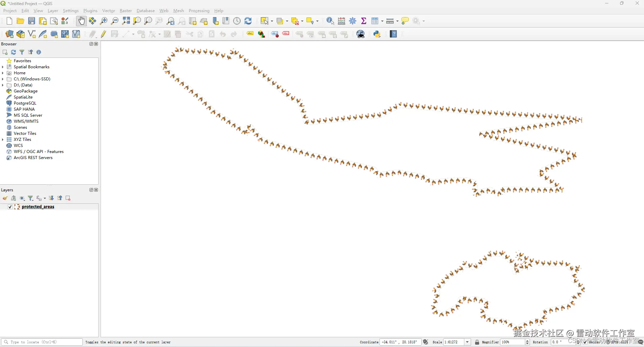Click the Zoom Last icon
644x347 pixels.
tap(171, 21)
